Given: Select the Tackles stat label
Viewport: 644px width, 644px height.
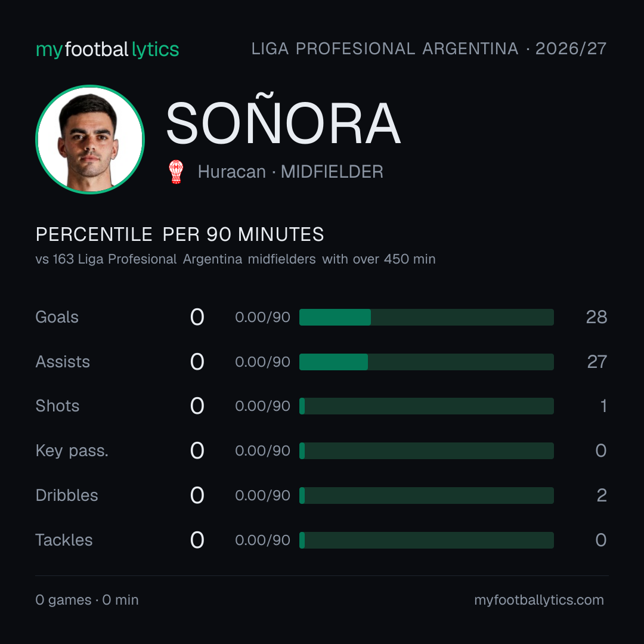Looking at the screenshot, I should coord(64,540).
